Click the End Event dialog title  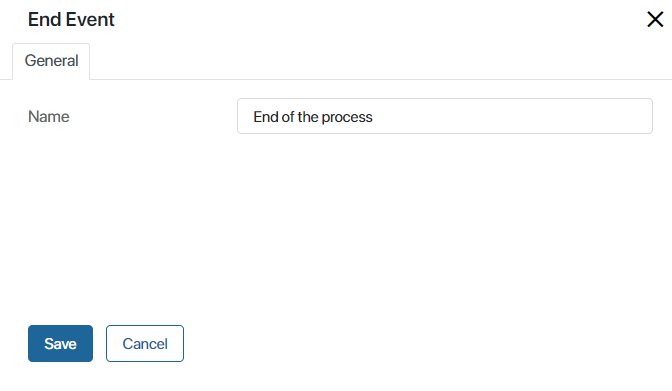(71, 20)
